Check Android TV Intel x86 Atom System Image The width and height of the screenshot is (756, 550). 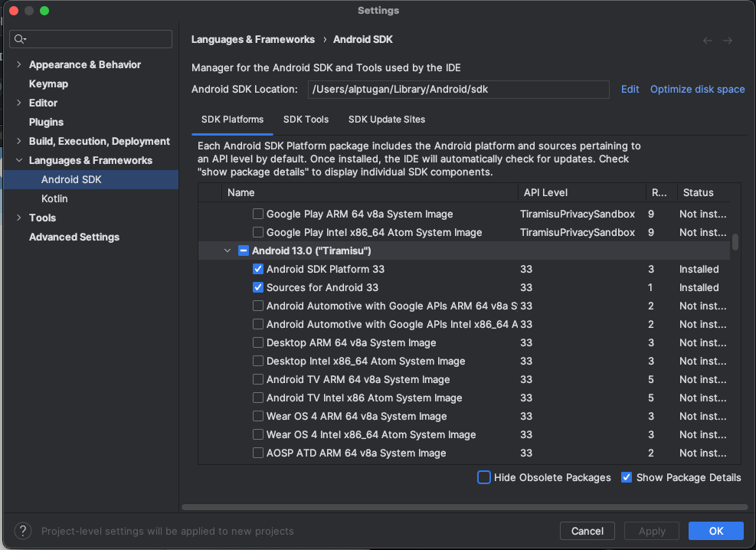(258, 398)
